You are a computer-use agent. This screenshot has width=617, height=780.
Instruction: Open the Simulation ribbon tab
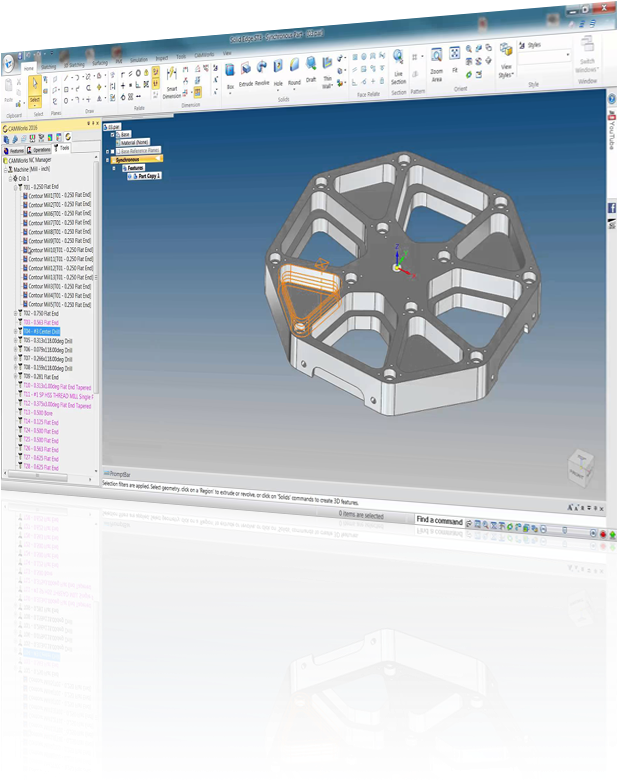[x=139, y=60]
